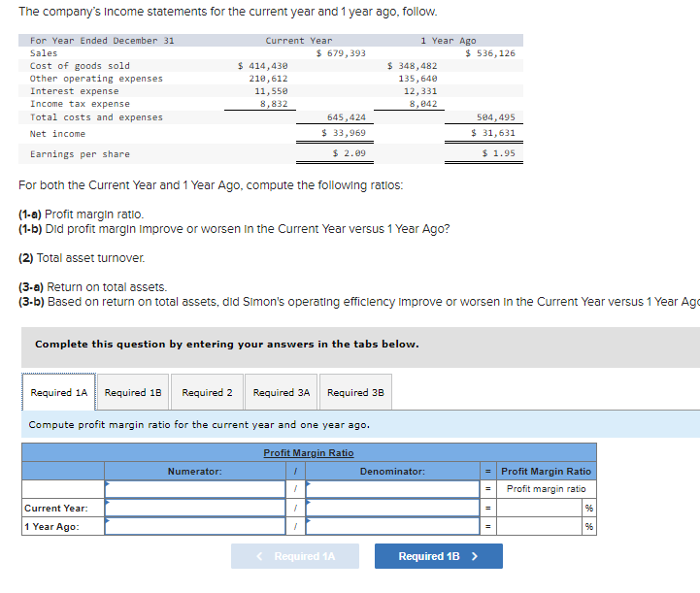700x593 pixels.
Task: Click the disabled Required 1A back button
Action: pos(295,556)
